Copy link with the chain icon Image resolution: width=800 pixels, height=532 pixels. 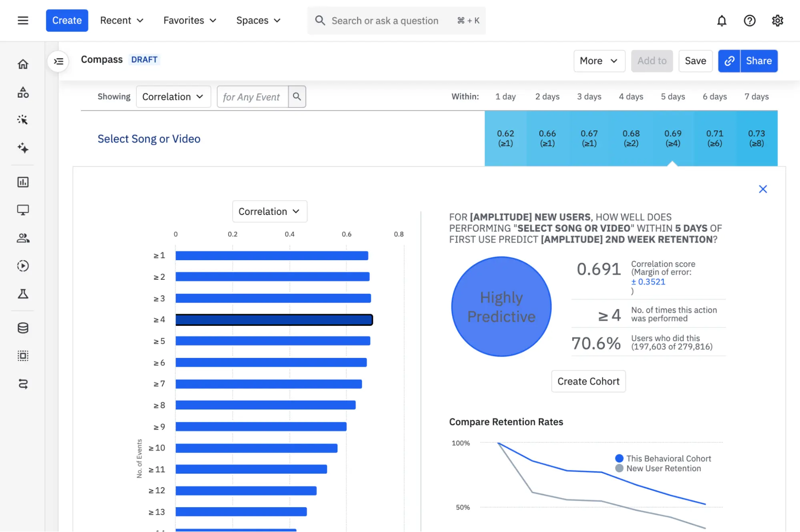point(729,61)
